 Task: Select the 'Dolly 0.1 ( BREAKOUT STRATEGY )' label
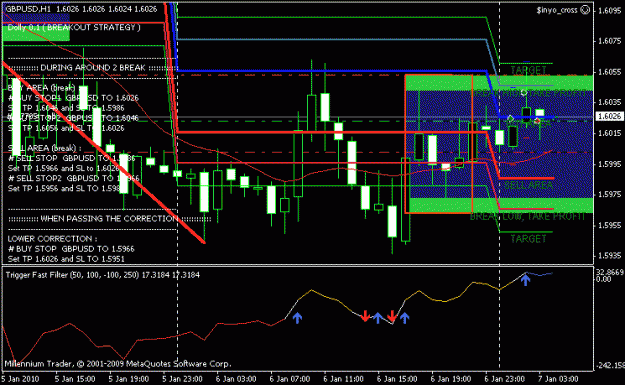pyautogui.click(x=74, y=27)
